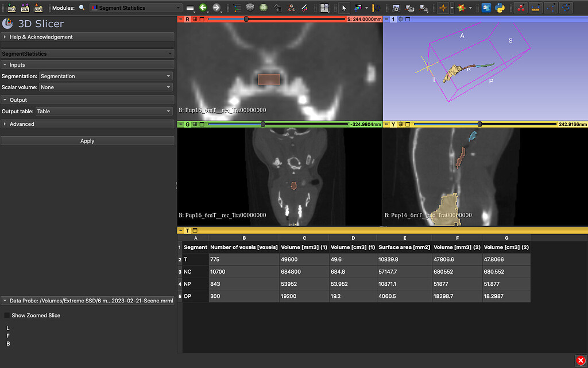Click the Add DATA icon
588x368 pixels.
11,8
